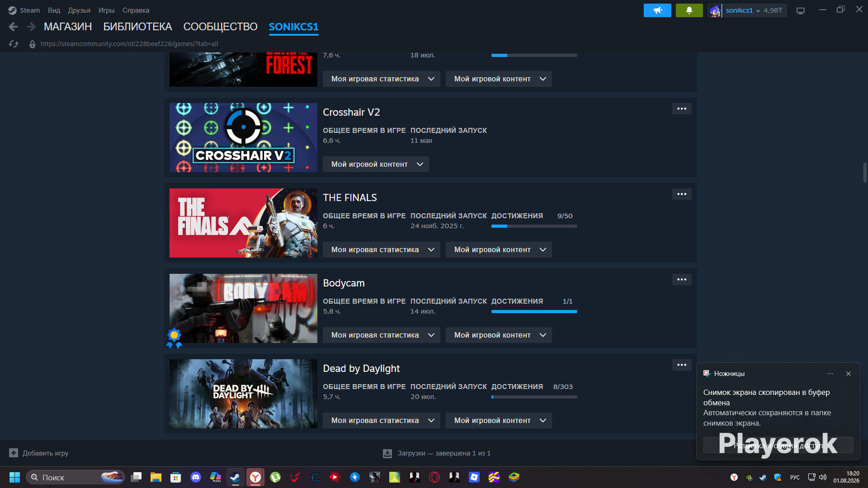The width and height of the screenshot is (868, 488).
Task: Click the downloads icon in the bottom bar
Action: [x=387, y=453]
